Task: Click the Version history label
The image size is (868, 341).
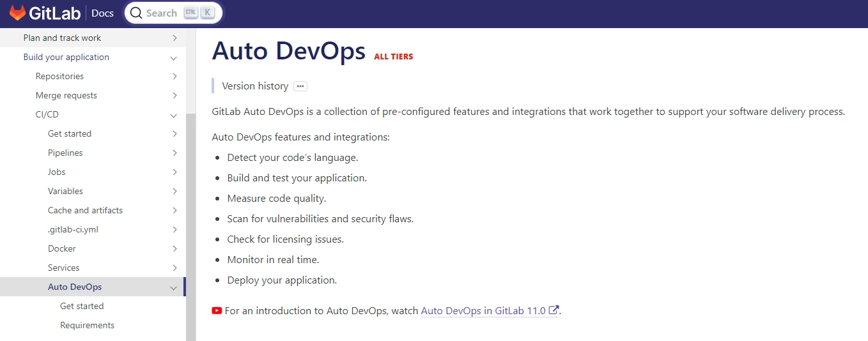Action: point(255,86)
